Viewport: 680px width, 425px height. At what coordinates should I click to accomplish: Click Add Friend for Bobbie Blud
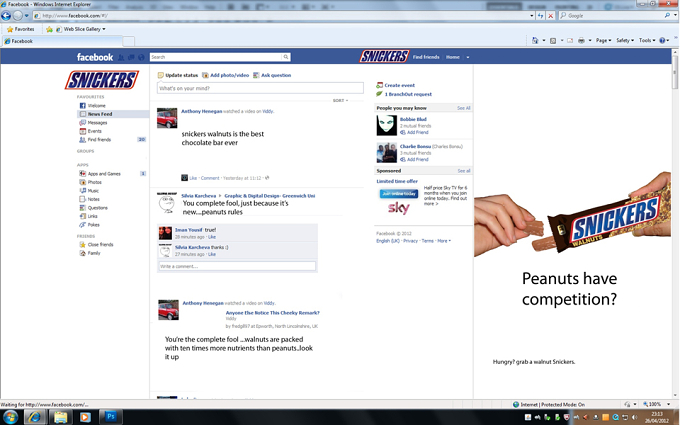coord(414,132)
